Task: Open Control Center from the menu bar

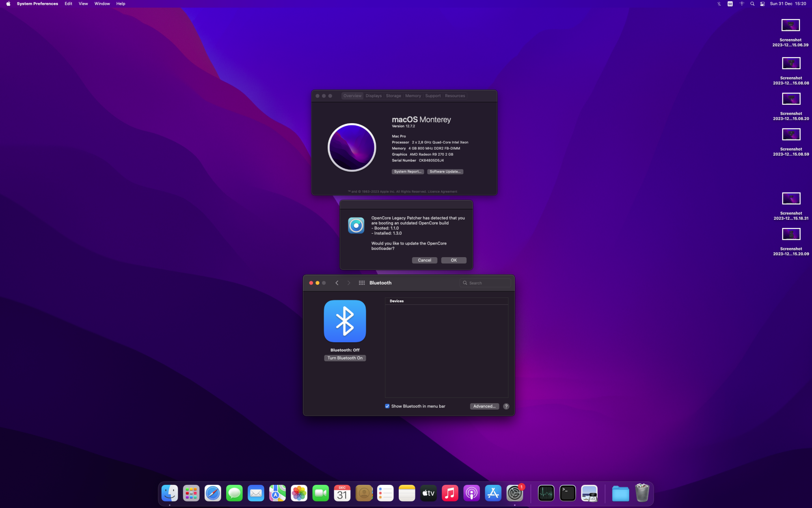Action: tap(762, 4)
